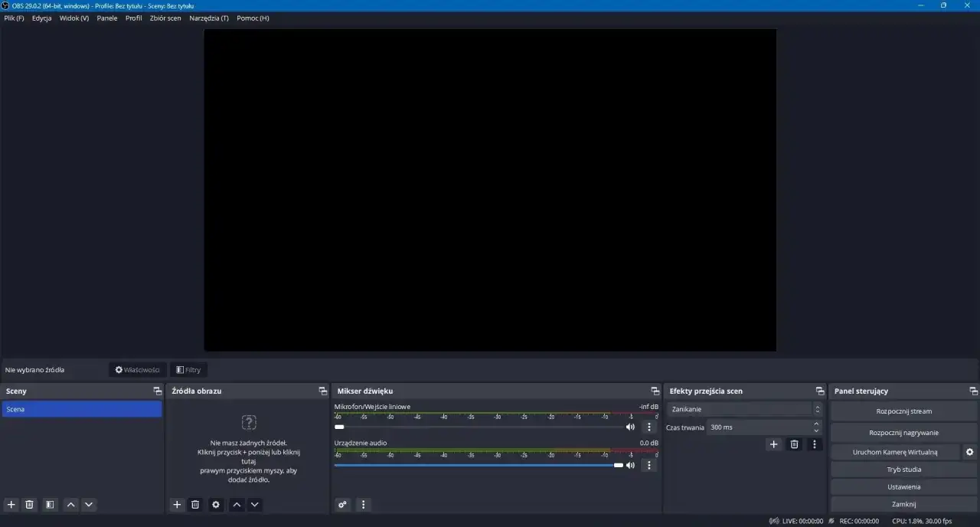Move scene up with arrow in Sceny
980x527 pixels.
[70, 505]
